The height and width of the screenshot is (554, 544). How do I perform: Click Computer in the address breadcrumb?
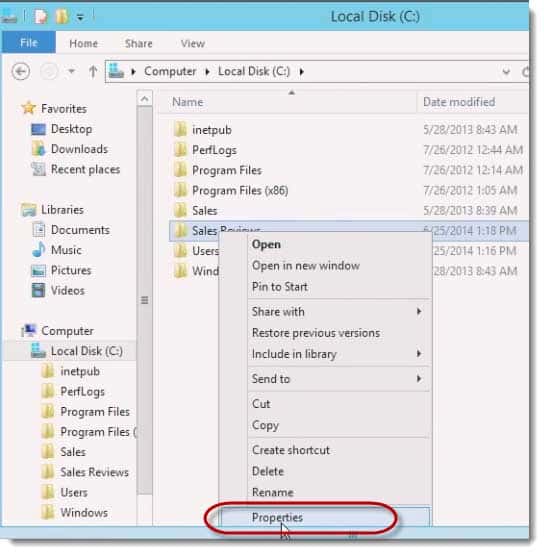[x=170, y=71]
